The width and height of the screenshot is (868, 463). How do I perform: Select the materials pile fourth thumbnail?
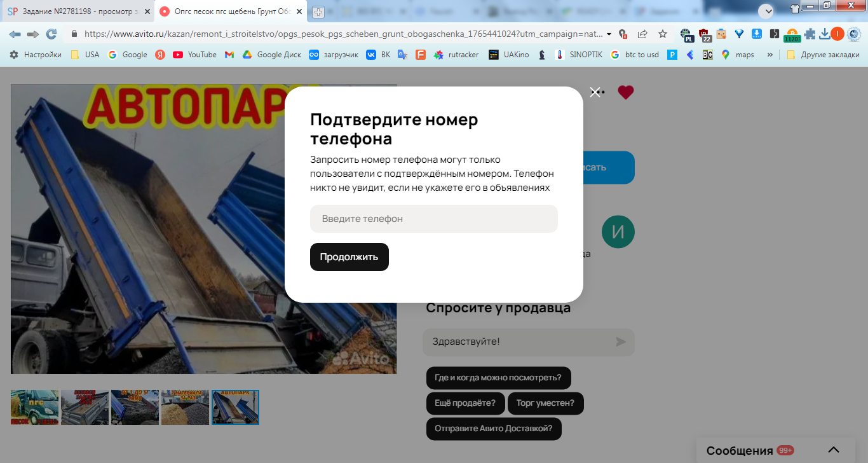click(x=185, y=407)
